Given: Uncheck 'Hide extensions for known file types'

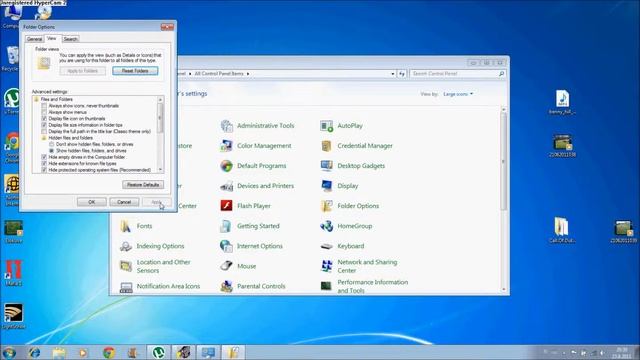Looking at the screenshot, I should tap(44, 163).
